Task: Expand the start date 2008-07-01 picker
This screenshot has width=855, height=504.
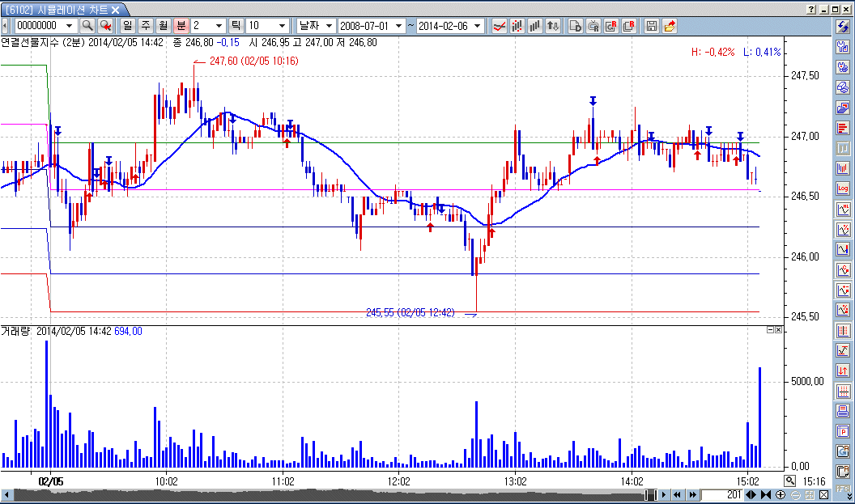Action: coord(398,26)
